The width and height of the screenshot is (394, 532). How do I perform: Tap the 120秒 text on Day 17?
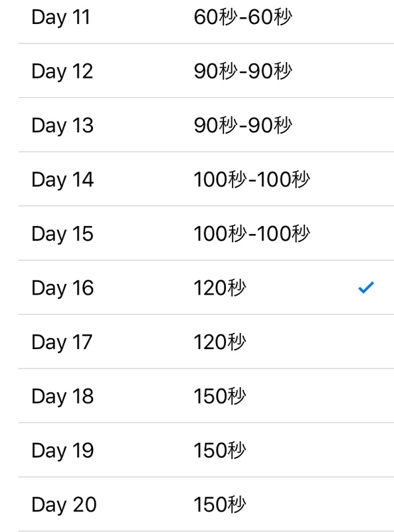click(x=220, y=342)
